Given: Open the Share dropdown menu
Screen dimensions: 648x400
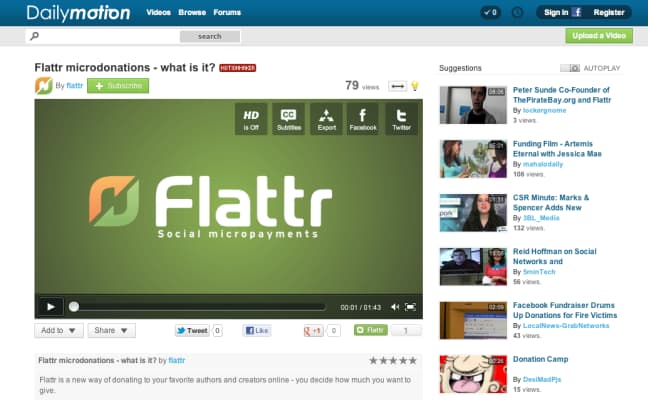Looking at the screenshot, I should (x=111, y=330).
